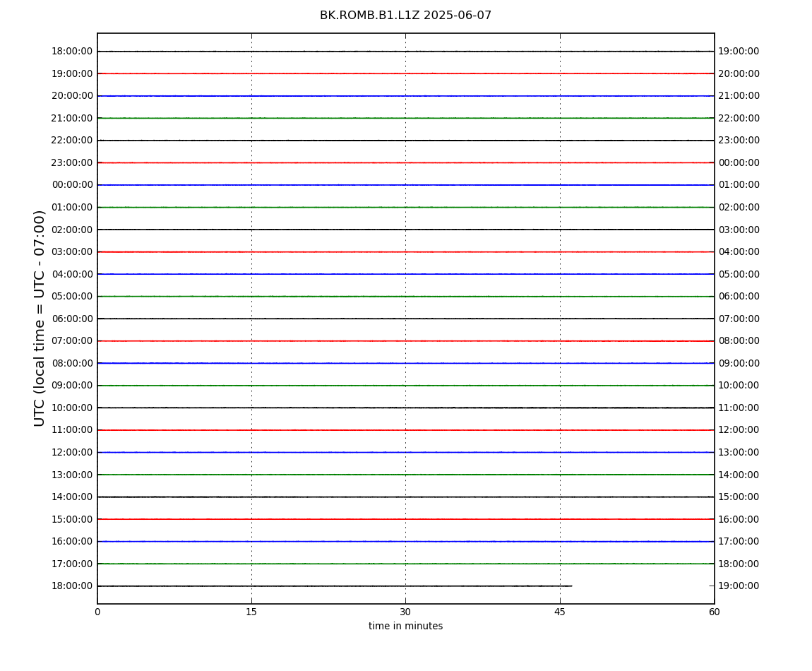Screen dimensions: 812x671
Task: Click right-axis label 03:00:00
Action: click(x=739, y=230)
